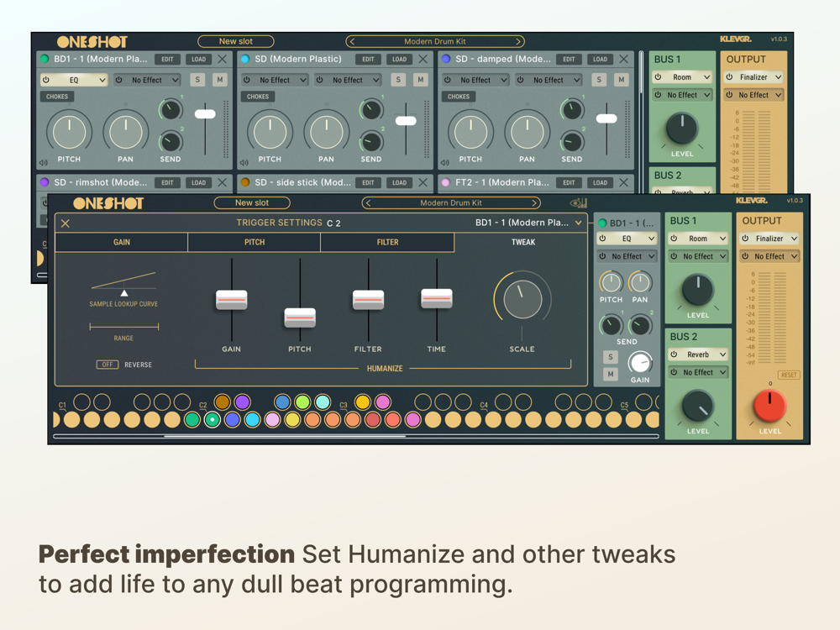Click EDIT on the BD1 - 1 slot in back window

click(x=167, y=60)
